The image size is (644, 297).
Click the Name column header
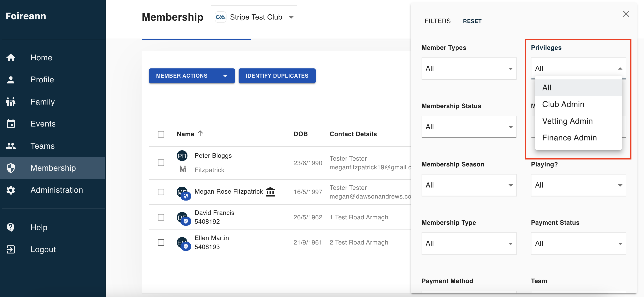(x=185, y=134)
